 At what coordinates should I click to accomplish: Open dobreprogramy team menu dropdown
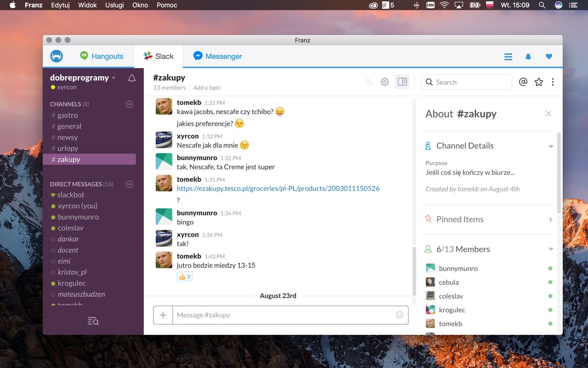(83, 78)
